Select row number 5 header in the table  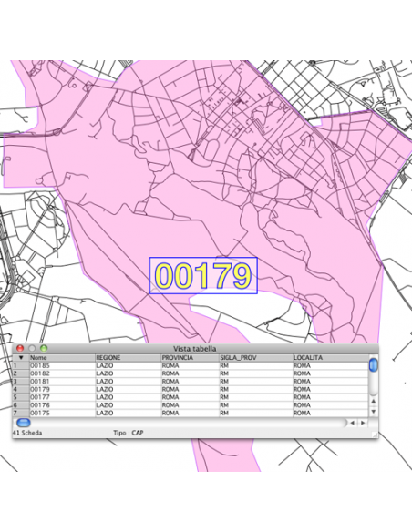(x=21, y=397)
